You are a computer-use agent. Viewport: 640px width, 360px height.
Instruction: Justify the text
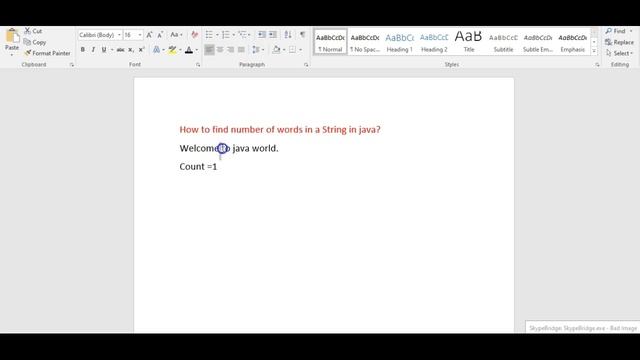click(241, 50)
